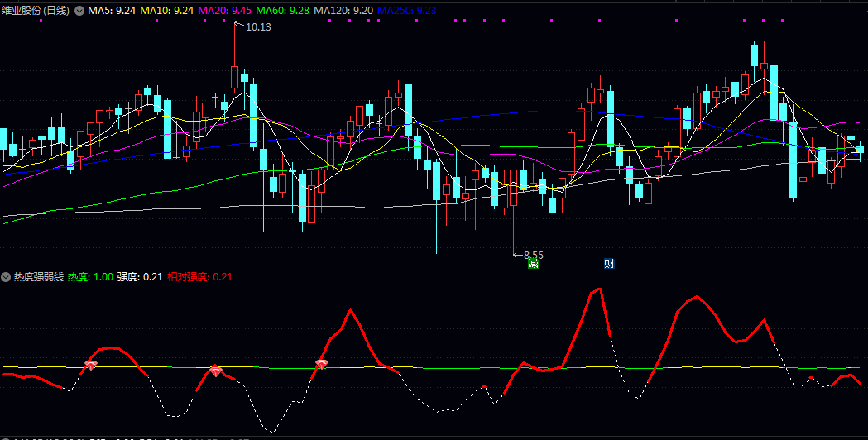
Task: Click the MA120: 9.20 label
Action: coord(343,11)
